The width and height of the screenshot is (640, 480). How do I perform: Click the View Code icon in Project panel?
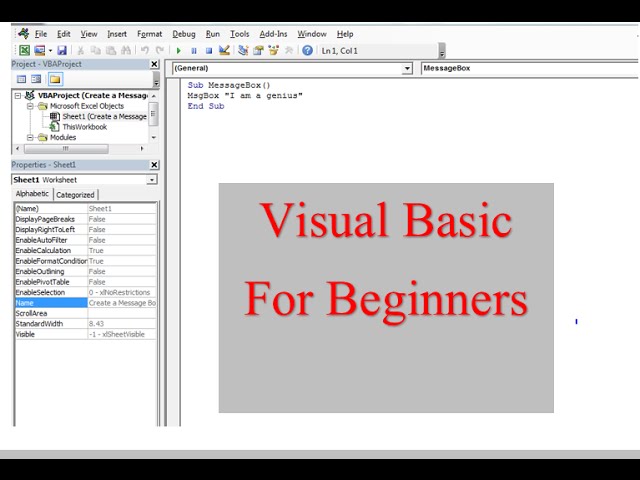[x=21, y=79]
